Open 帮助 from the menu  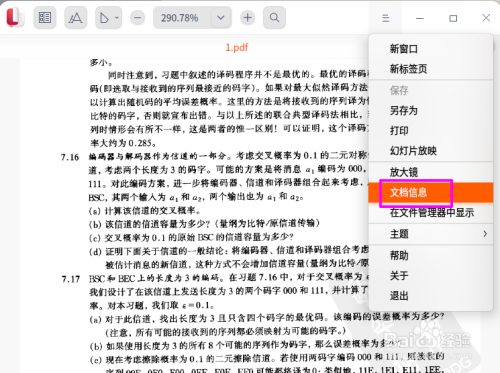click(431, 256)
